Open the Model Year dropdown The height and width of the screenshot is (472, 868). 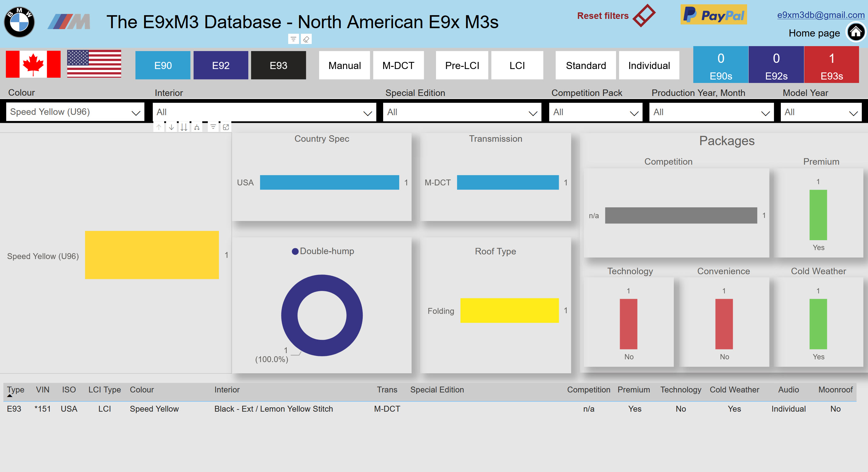821,112
